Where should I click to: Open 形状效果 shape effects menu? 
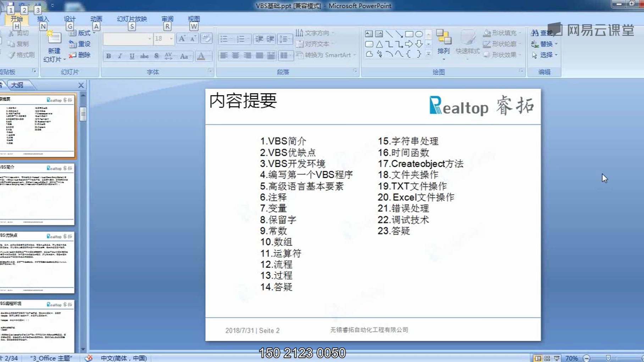tap(502, 55)
